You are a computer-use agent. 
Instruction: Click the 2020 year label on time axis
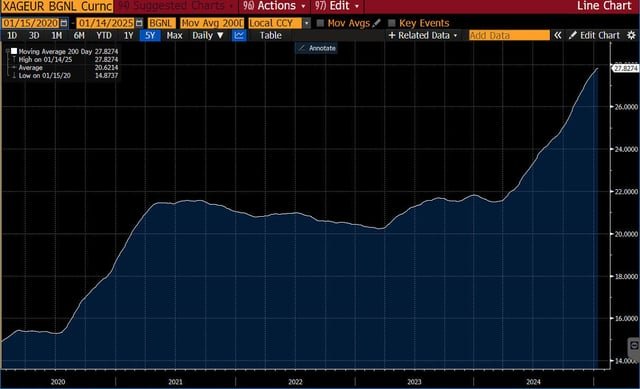pyautogui.click(x=58, y=382)
